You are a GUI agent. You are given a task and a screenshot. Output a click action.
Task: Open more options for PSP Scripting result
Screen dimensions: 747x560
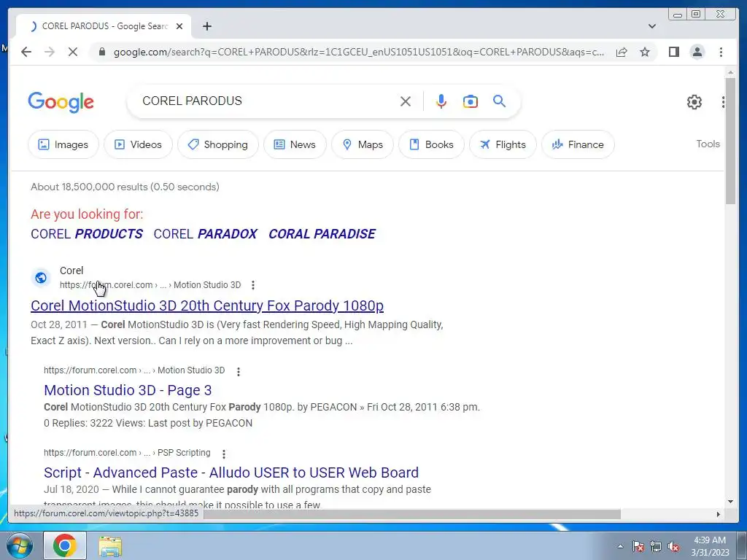tap(224, 454)
